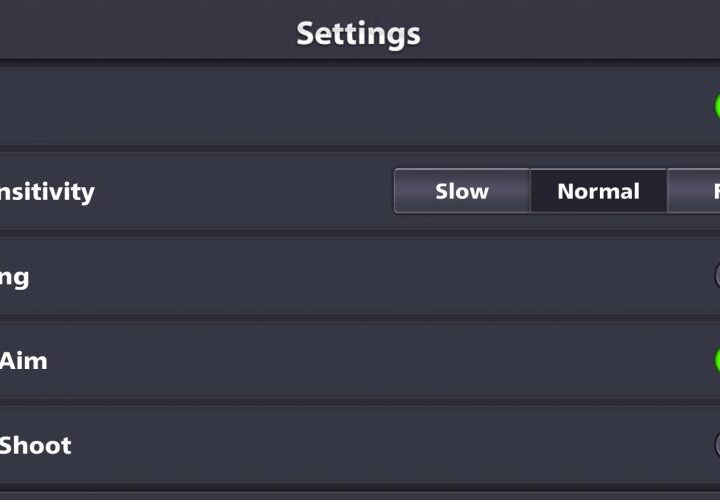720x500 pixels.
Task: Click the label text ending in "ng"
Action: point(14,276)
